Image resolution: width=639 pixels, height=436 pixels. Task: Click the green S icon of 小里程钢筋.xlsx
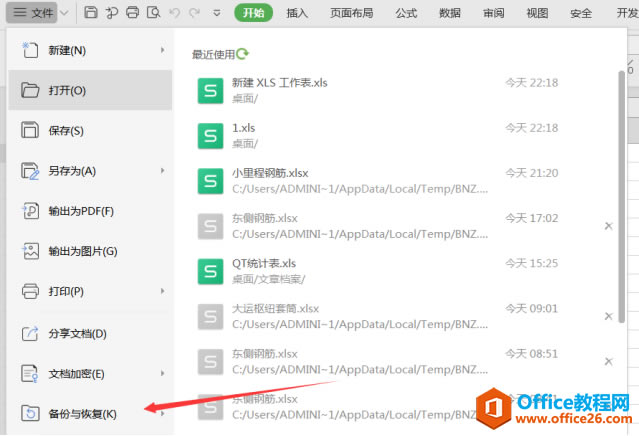tap(210, 181)
